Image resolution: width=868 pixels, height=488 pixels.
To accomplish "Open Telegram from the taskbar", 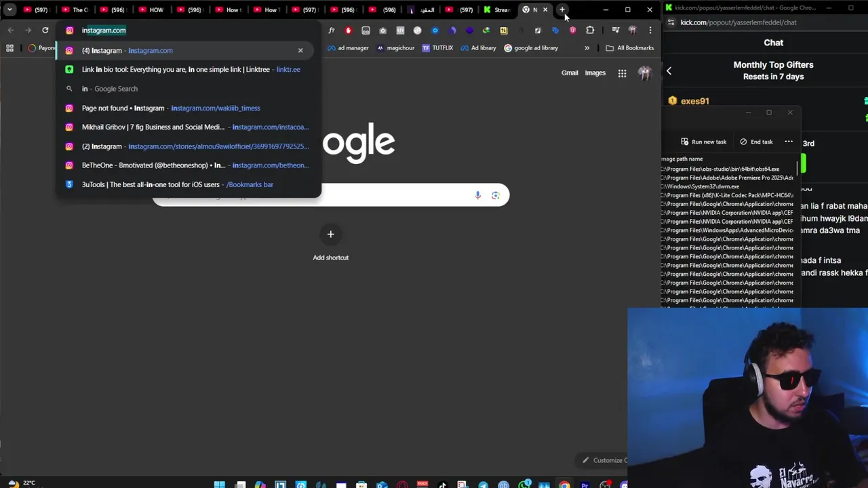I will 483,485.
